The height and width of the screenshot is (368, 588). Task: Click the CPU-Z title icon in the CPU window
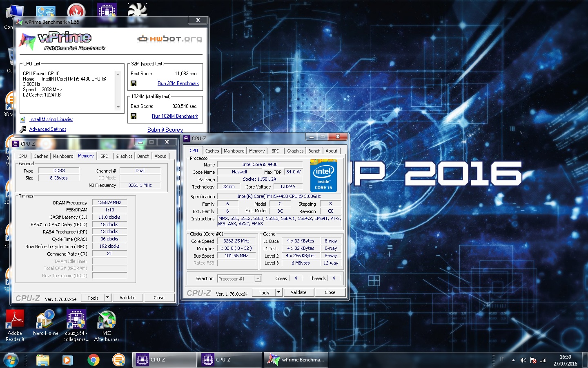click(x=187, y=139)
